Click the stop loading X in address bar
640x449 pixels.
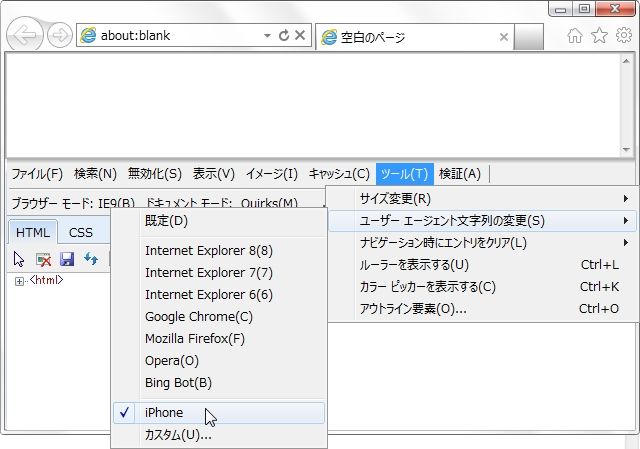click(300, 36)
